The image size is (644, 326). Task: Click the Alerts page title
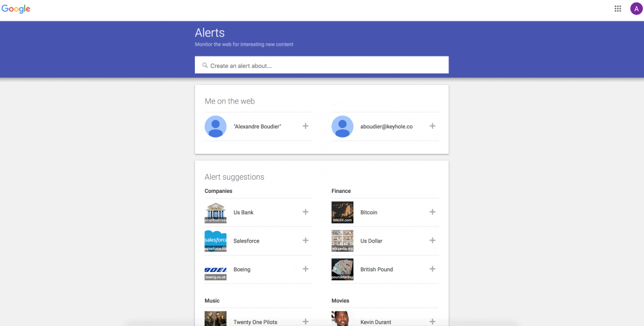[210, 33]
